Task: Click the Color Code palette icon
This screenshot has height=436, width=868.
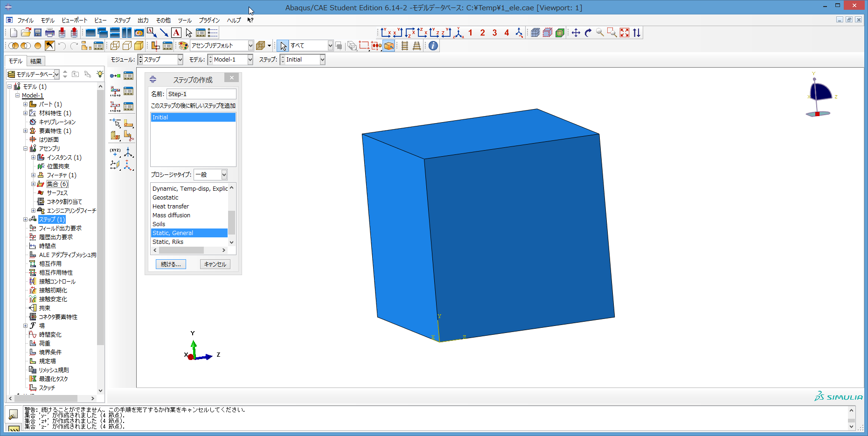Action: [x=183, y=46]
